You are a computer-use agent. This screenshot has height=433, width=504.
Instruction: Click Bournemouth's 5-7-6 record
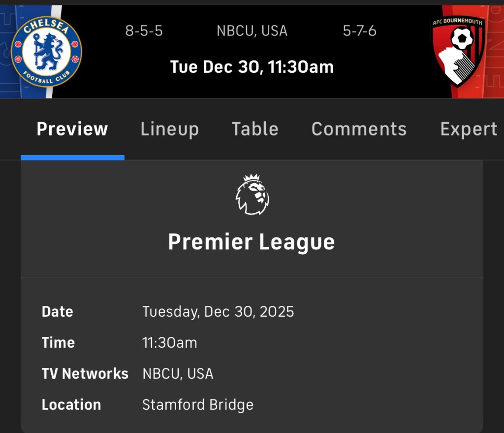(x=360, y=31)
